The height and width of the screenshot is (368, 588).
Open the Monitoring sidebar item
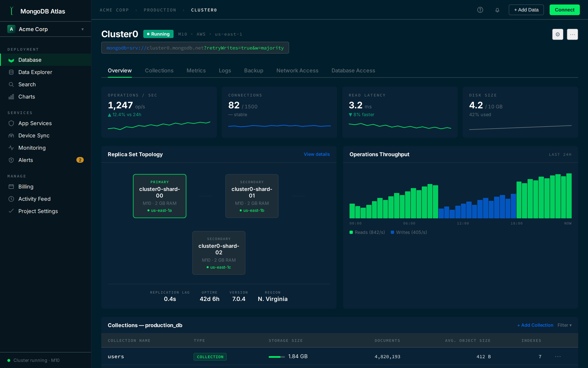[46, 148]
